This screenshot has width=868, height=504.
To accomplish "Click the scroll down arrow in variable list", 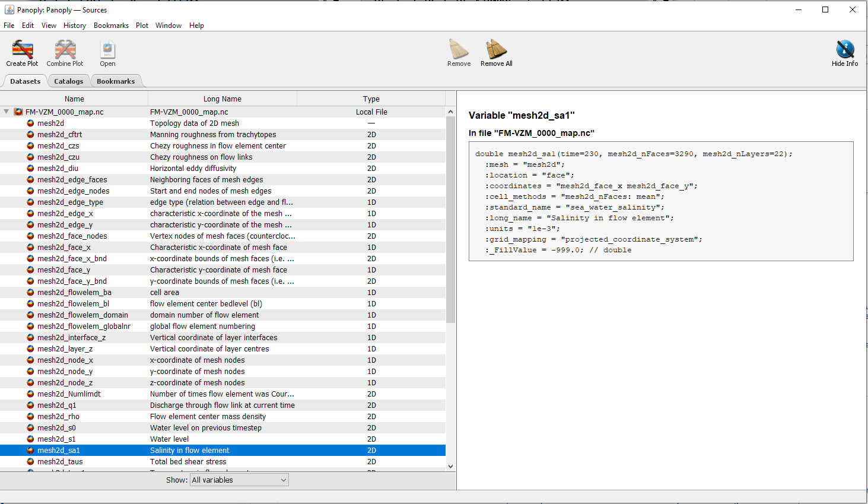I will [450, 467].
